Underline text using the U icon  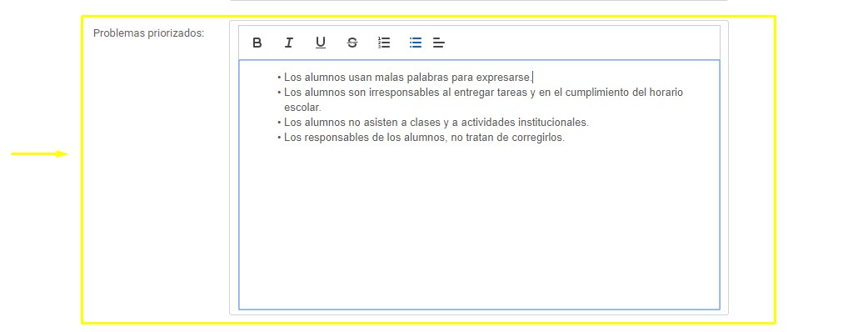click(321, 43)
